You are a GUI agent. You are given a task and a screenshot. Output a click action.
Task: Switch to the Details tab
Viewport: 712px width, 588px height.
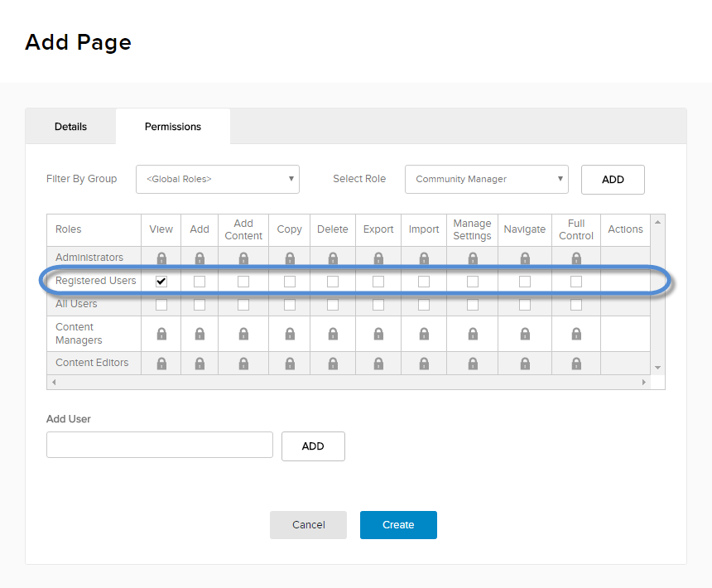[x=70, y=127]
